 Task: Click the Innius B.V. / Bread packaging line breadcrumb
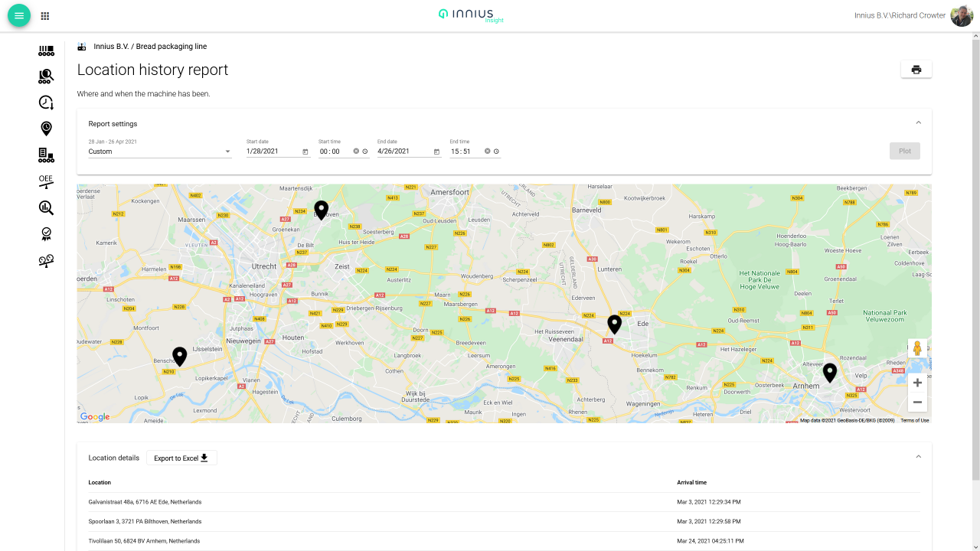(x=150, y=47)
